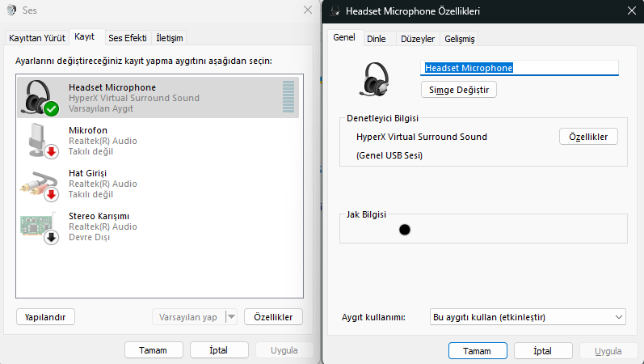
Task: Click the '(Genel USB Sesi)' text
Action: click(x=389, y=155)
